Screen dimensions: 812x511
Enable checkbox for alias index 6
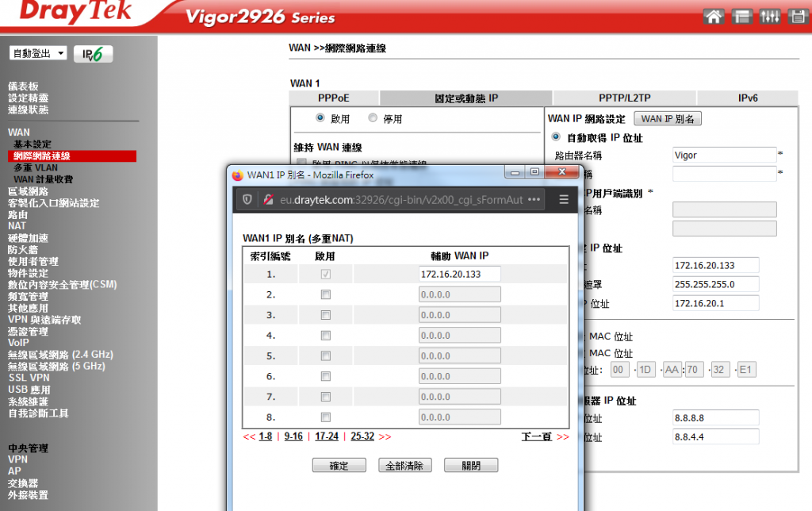click(x=326, y=376)
